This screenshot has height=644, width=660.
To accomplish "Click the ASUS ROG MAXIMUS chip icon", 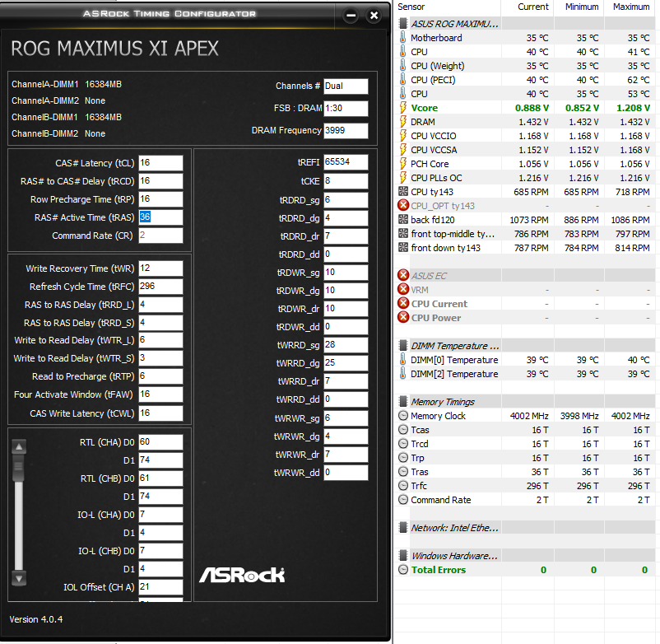I will point(402,24).
